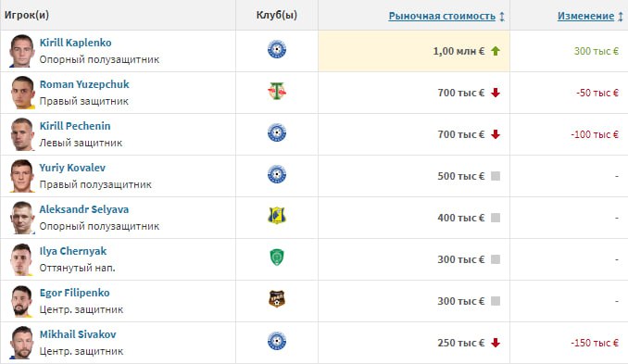Click the grey unchanged square in Yuriy Kovalev's row
The height and width of the screenshot is (364, 628).
[496, 176]
